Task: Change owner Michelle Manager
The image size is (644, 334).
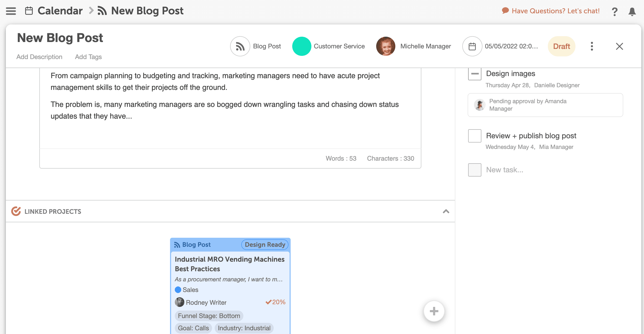Action: [425, 46]
